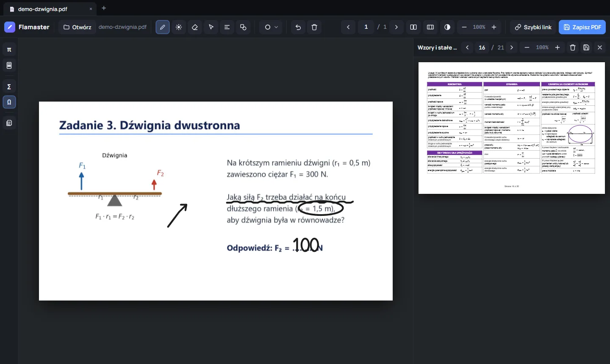
Task: Go to next page in Wzory i stałe panel
Action: coord(512,47)
